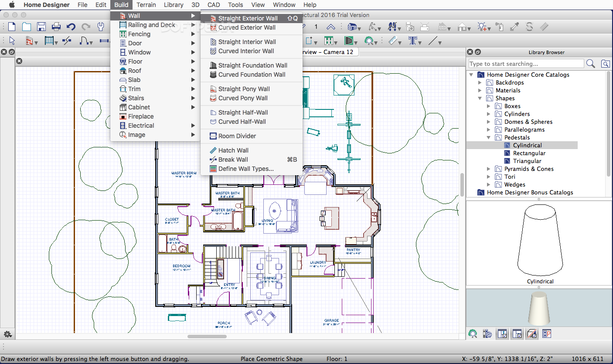Toggle the first library preview pane checkbox icon

[x=502, y=334]
